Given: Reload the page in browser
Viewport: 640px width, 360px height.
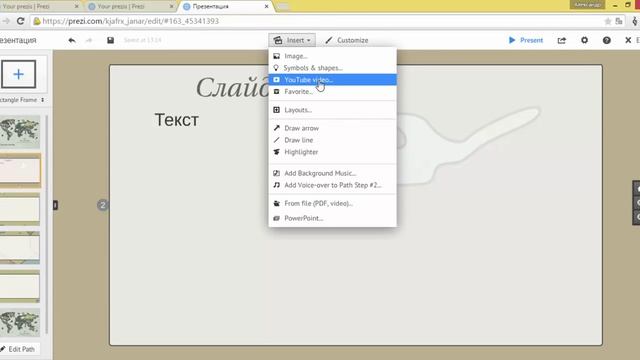Looking at the screenshot, I should click(x=20, y=21).
